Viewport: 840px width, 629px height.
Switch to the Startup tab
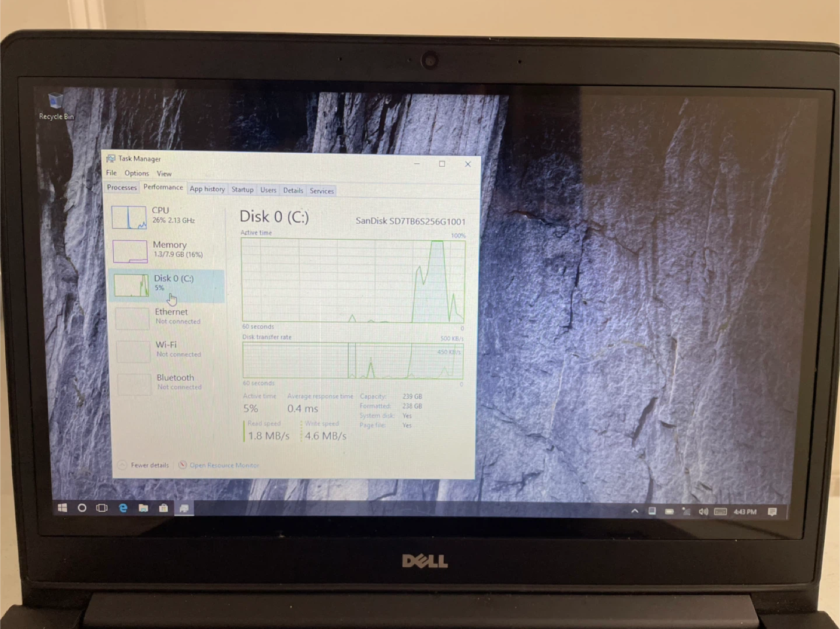(x=242, y=190)
